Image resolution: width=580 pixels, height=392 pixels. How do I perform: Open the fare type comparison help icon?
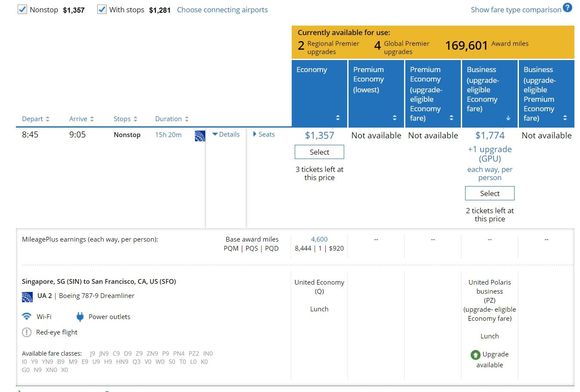[x=567, y=7]
